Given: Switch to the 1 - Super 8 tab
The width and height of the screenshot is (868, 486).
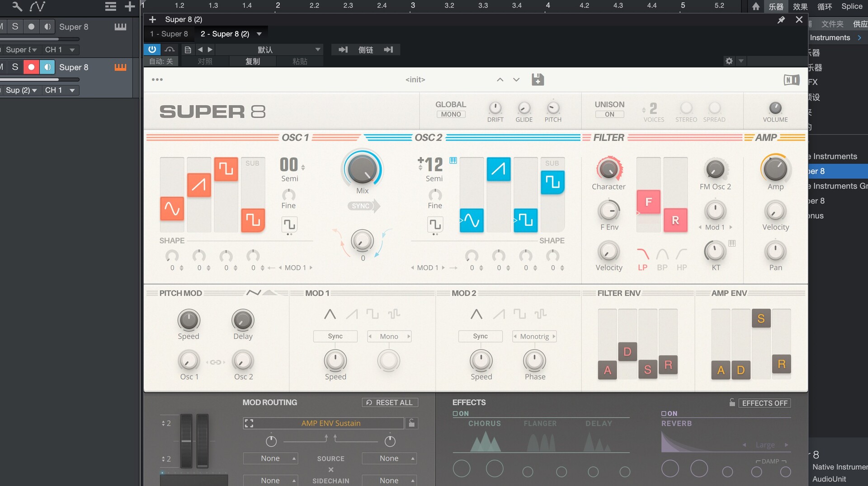Looking at the screenshot, I should click(169, 34).
